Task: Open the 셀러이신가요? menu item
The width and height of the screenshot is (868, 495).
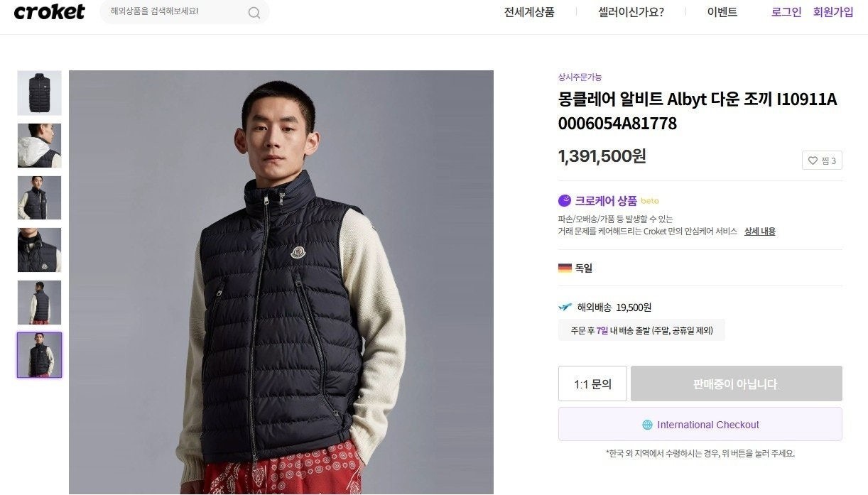Action: 631,12
